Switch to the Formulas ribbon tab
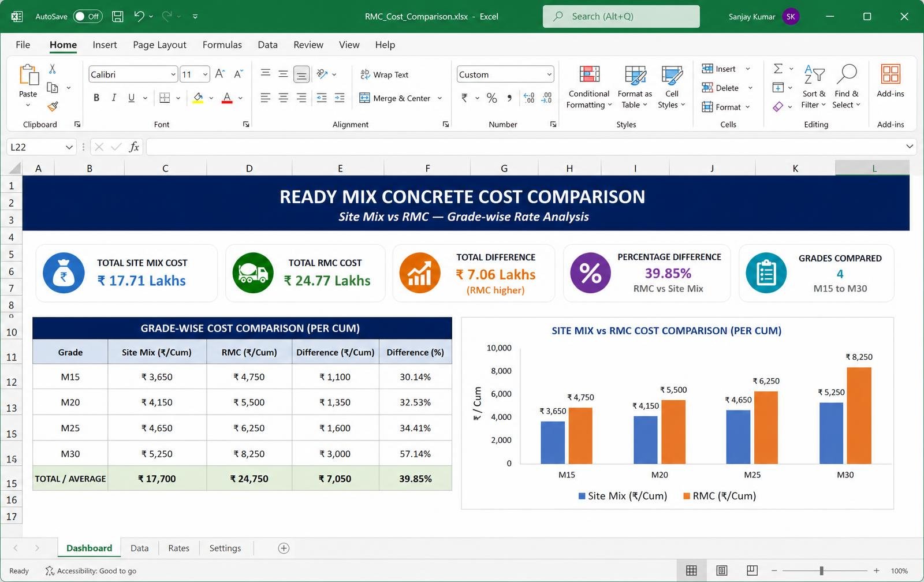 pyautogui.click(x=222, y=44)
